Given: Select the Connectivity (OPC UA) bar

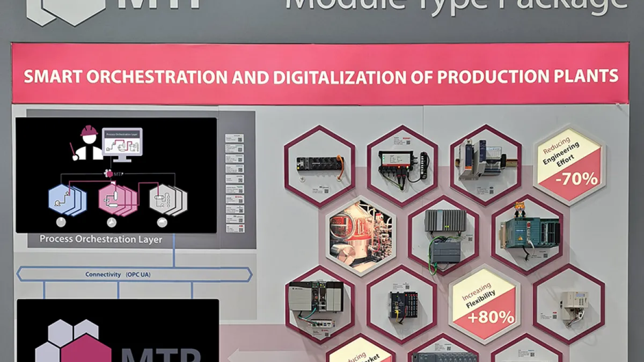Looking at the screenshot, I should [x=134, y=275].
